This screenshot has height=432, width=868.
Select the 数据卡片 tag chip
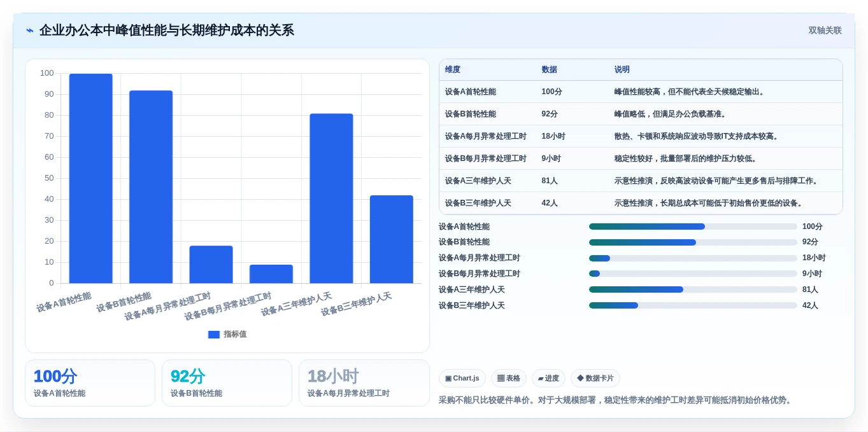click(x=595, y=379)
